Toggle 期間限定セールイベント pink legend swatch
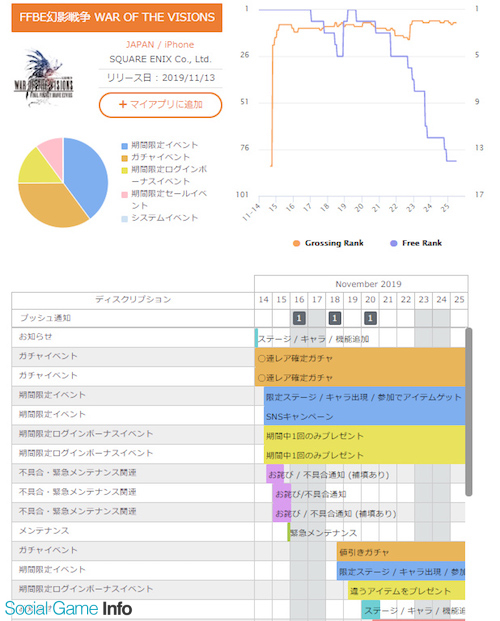This screenshot has height=621, width=500. coord(124,194)
